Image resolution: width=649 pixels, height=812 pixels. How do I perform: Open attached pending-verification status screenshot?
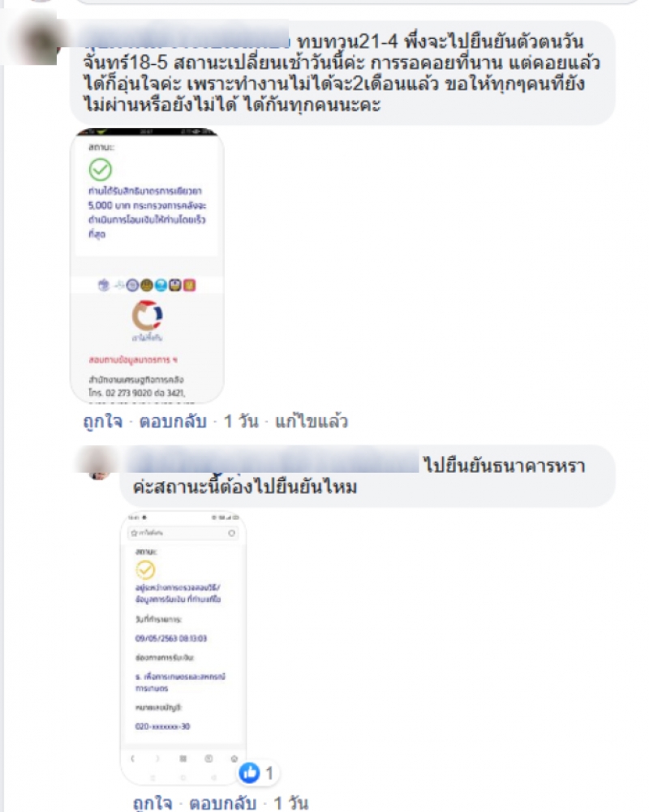point(183,647)
